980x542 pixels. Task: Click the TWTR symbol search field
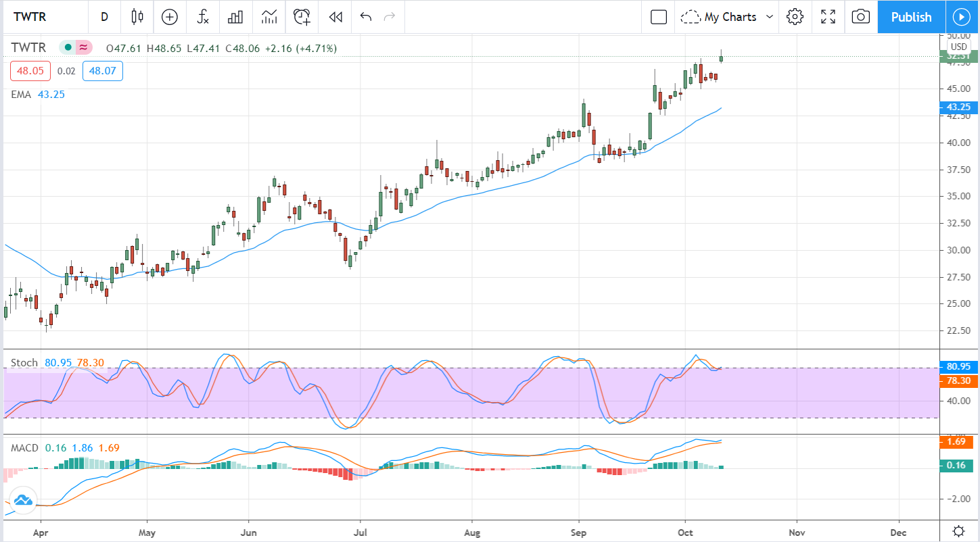39,17
